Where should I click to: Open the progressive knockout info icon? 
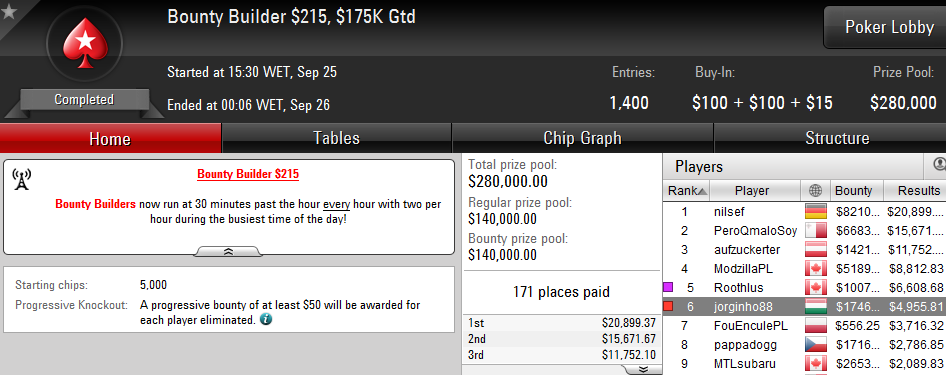265,320
